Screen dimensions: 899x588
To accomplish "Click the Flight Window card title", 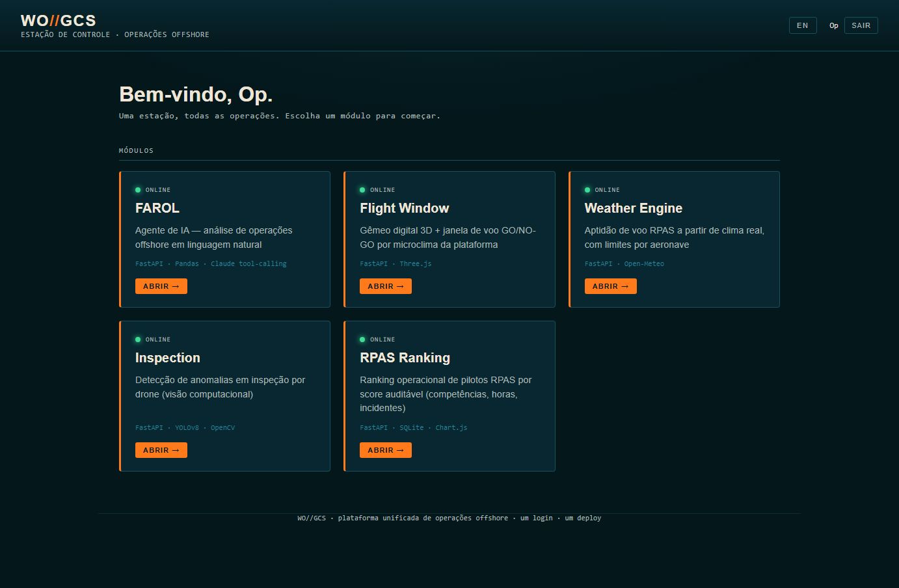I will point(405,208).
